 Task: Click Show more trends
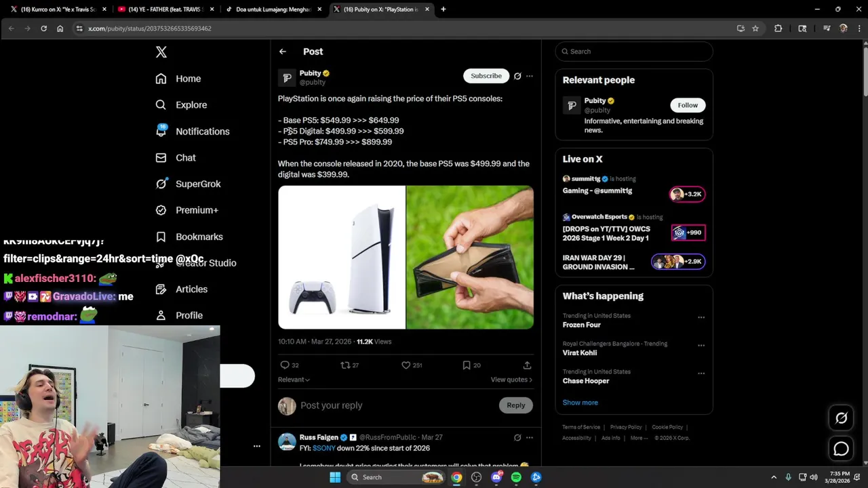tap(580, 403)
